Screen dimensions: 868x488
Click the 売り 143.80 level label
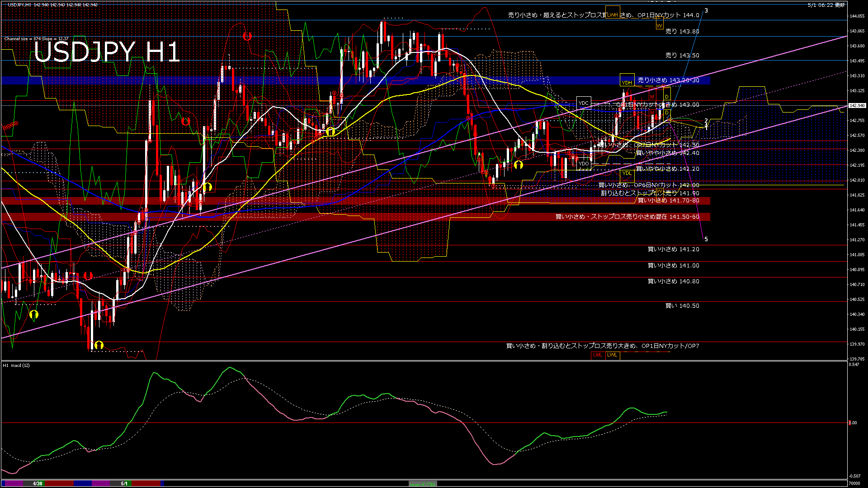682,32
